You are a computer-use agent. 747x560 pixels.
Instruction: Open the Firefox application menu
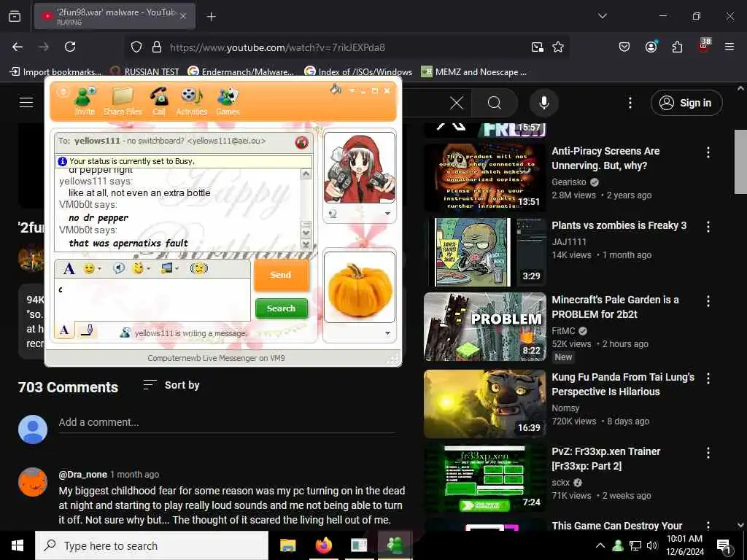(x=729, y=47)
